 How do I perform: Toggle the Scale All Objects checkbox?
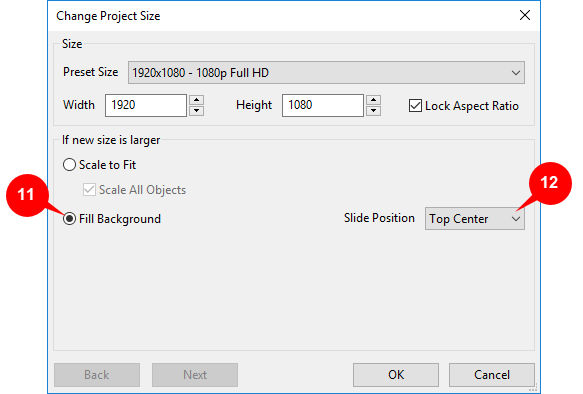[89, 190]
